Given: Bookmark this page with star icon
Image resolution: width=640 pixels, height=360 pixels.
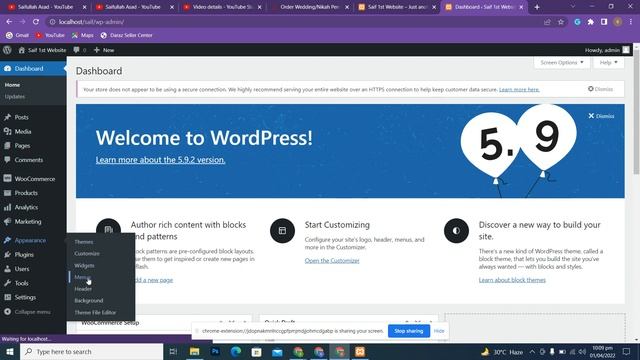Looking at the screenshot, I should point(561,22).
